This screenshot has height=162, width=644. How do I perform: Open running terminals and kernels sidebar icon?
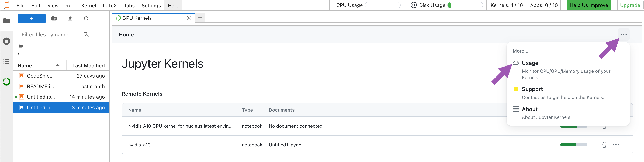(x=6, y=41)
